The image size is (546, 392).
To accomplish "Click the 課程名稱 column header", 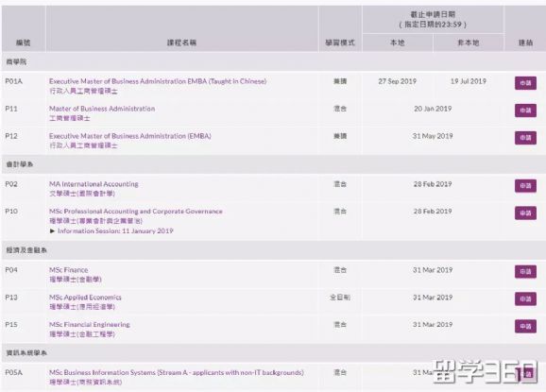I will click(x=181, y=43).
